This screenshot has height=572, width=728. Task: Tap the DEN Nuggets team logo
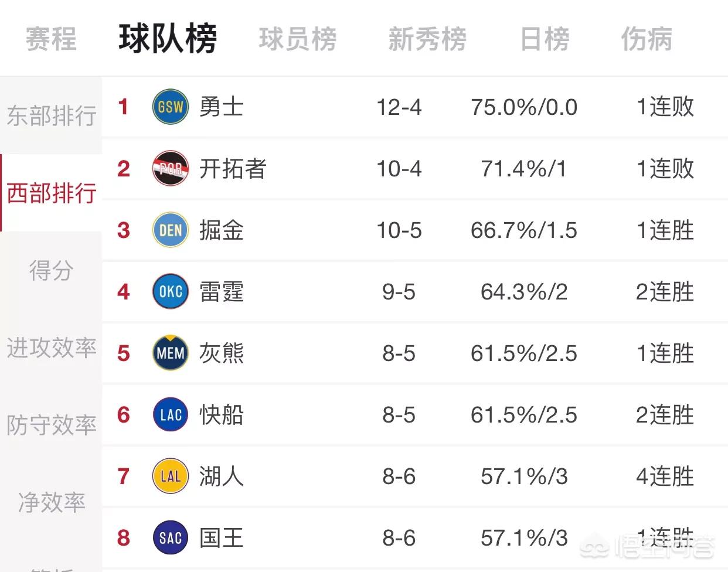171,230
